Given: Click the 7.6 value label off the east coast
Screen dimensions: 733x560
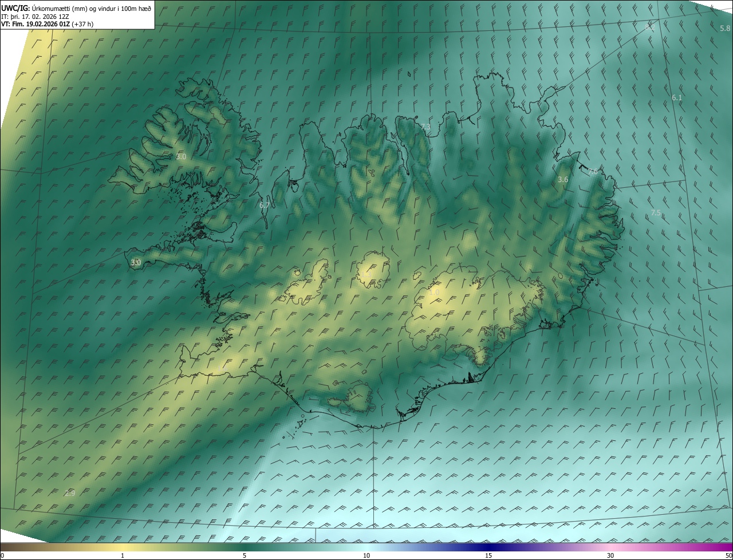Looking at the screenshot, I should tap(593, 172).
